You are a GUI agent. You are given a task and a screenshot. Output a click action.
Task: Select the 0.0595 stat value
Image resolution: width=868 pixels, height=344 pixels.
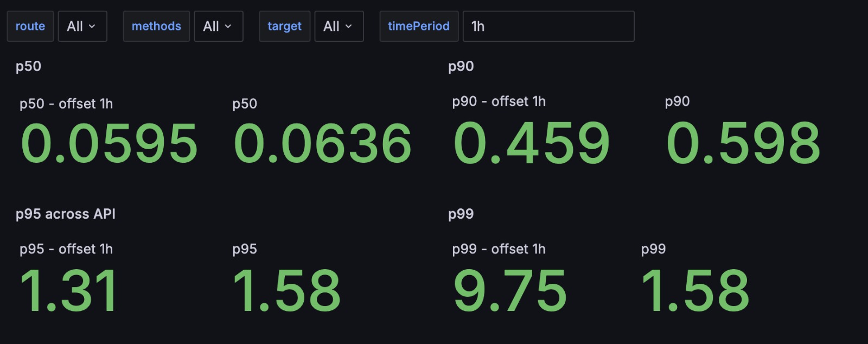point(109,143)
